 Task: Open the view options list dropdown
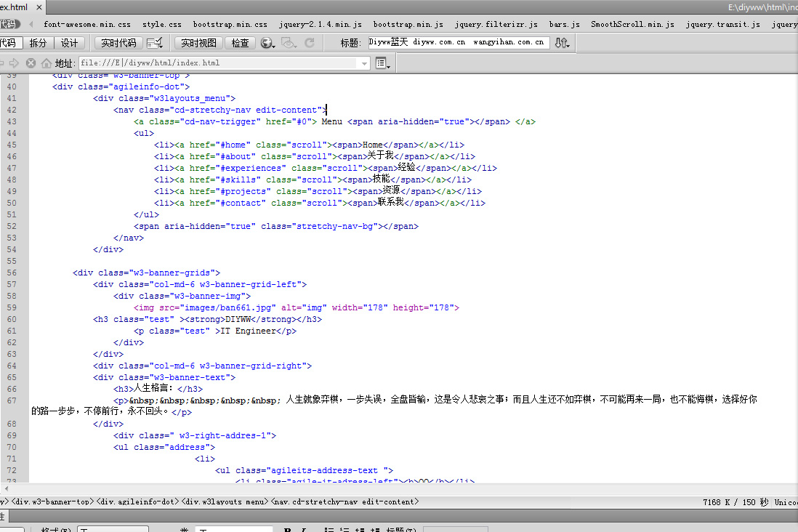[x=383, y=64]
